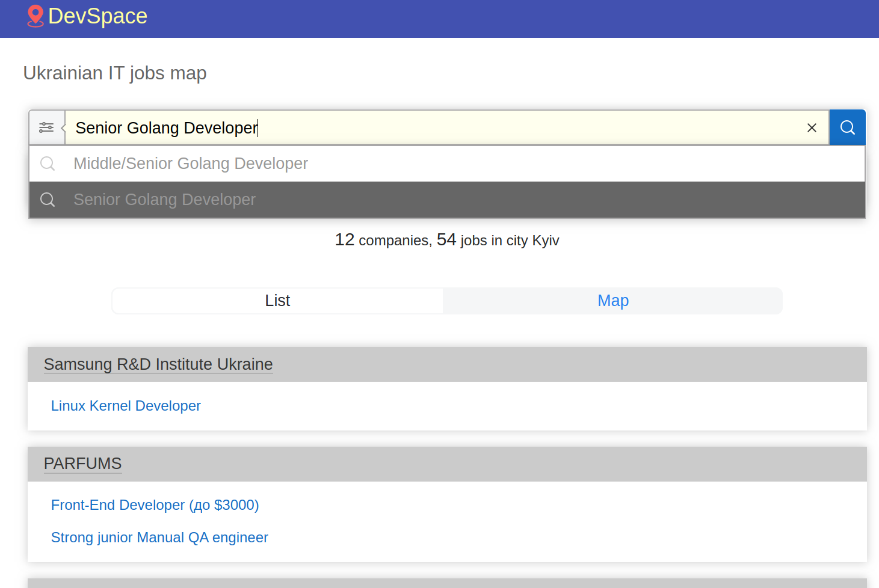Click the DevSpace map pin logo icon
Viewport: 879px width, 588px height.
pyautogui.click(x=35, y=16)
